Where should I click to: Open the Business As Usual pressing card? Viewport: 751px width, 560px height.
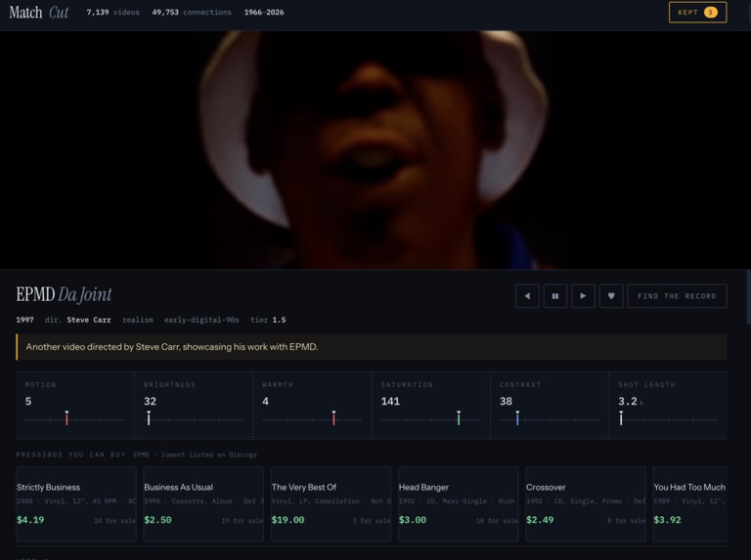[203, 504]
